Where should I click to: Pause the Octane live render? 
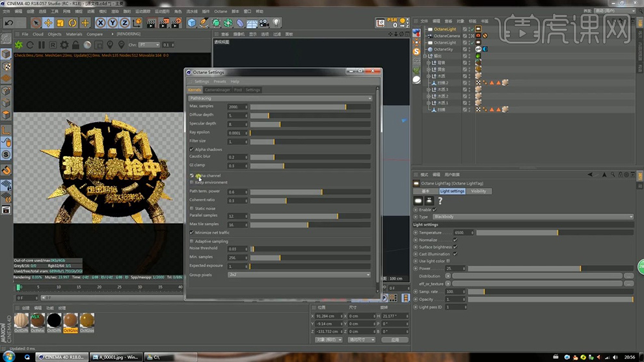(x=42, y=45)
